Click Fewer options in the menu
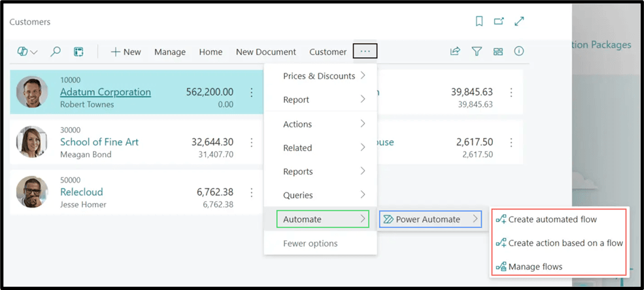 310,244
